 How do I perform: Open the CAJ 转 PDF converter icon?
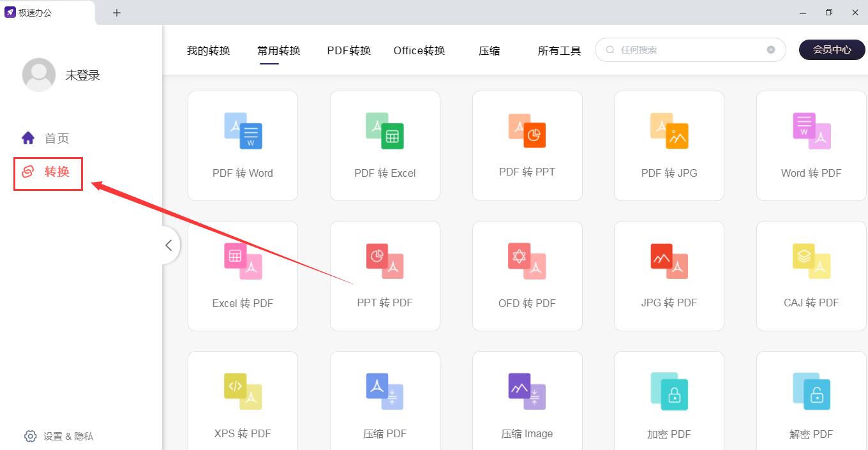[811, 261]
